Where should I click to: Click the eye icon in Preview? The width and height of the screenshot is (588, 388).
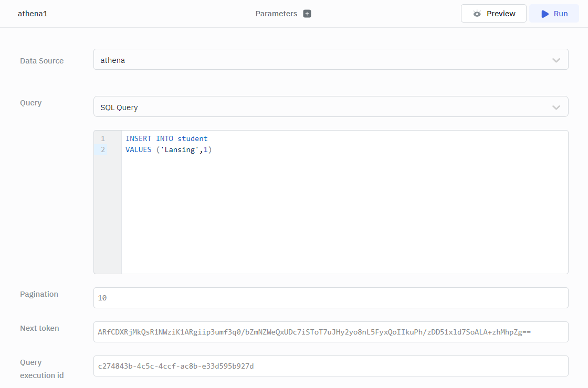(477, 14)
